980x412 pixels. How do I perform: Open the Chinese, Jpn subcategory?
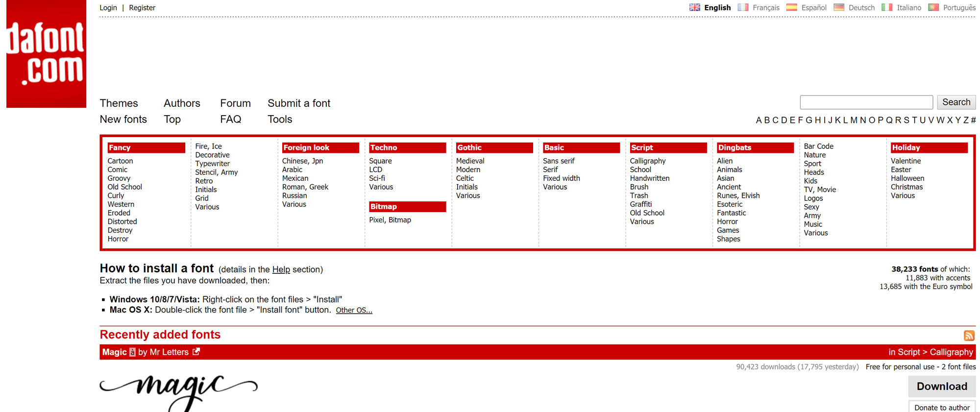[302, 161]
